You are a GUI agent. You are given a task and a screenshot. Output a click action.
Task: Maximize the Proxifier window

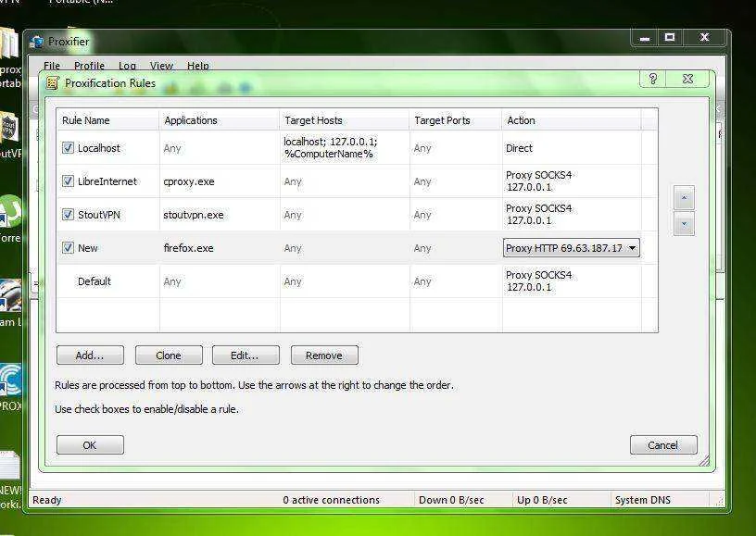pyautogui.click(x=670, y=38)
